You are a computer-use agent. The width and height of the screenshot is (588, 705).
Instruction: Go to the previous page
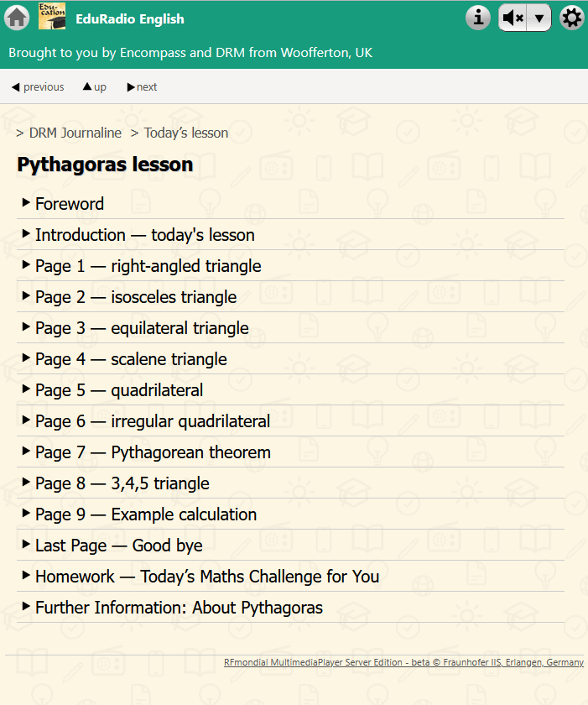tap(38, 86)
